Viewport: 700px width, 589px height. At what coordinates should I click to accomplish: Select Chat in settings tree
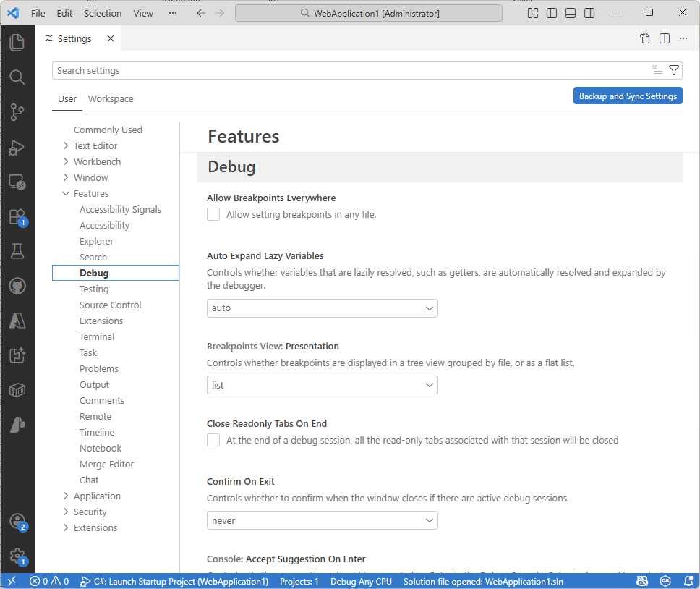pos(89,480)
